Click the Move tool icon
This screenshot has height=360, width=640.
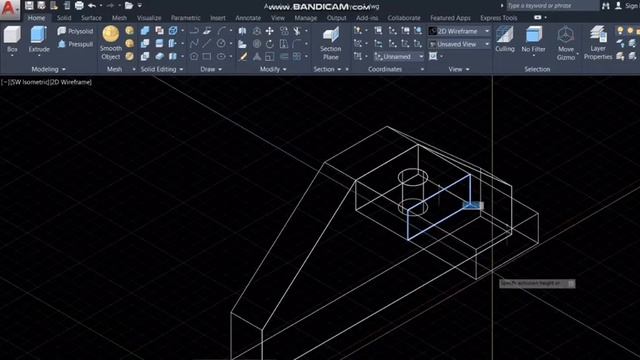click(270, 31)
